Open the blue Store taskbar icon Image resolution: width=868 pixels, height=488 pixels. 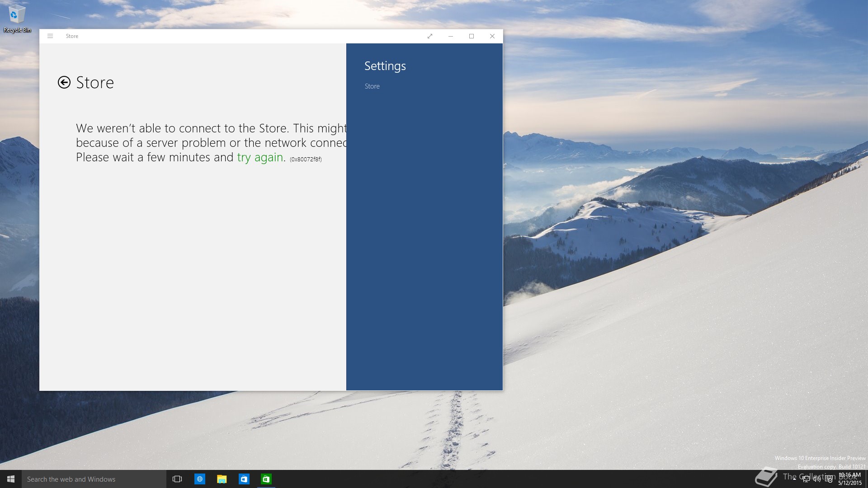pos(244,479)
